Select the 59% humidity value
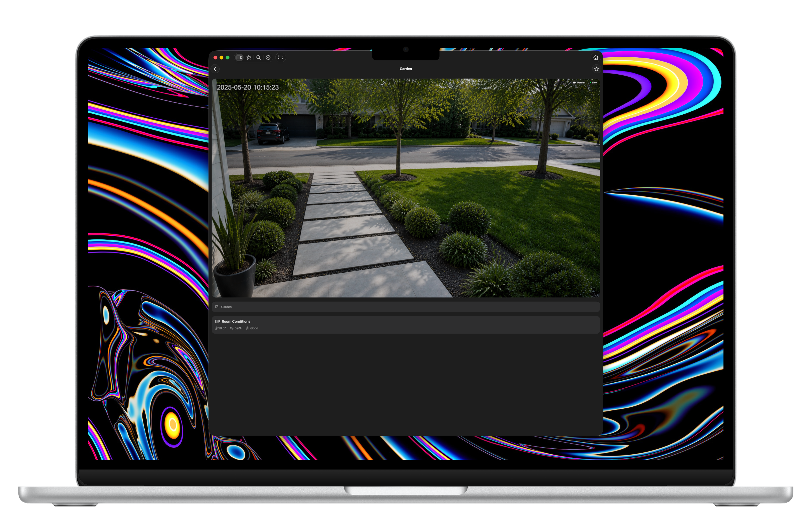The height and width of the screenshot is (508, 812). tap(238, 328)
